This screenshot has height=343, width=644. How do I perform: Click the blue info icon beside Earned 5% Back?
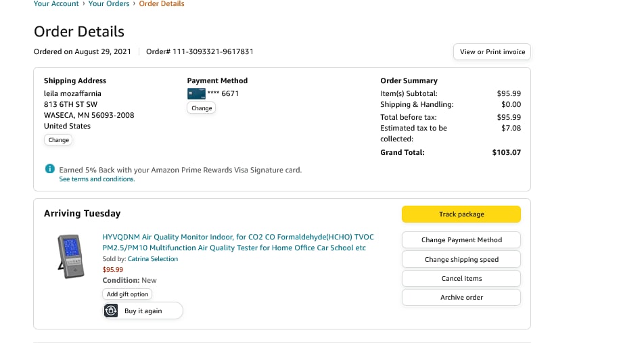coord(49,169)
